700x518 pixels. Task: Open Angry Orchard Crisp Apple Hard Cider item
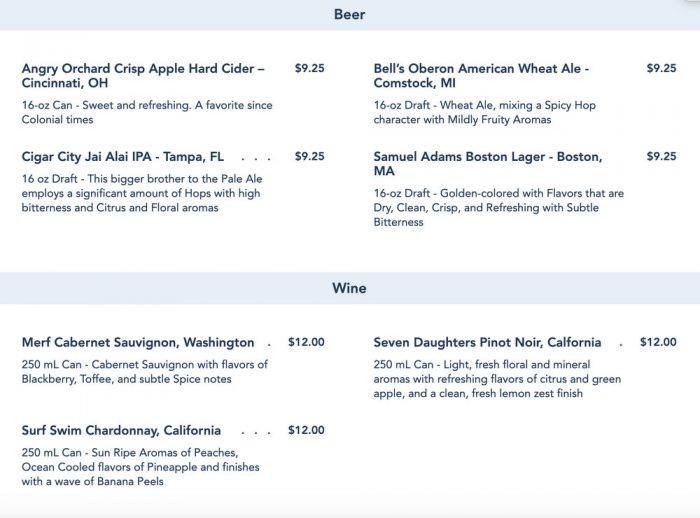tap(143, 76)
